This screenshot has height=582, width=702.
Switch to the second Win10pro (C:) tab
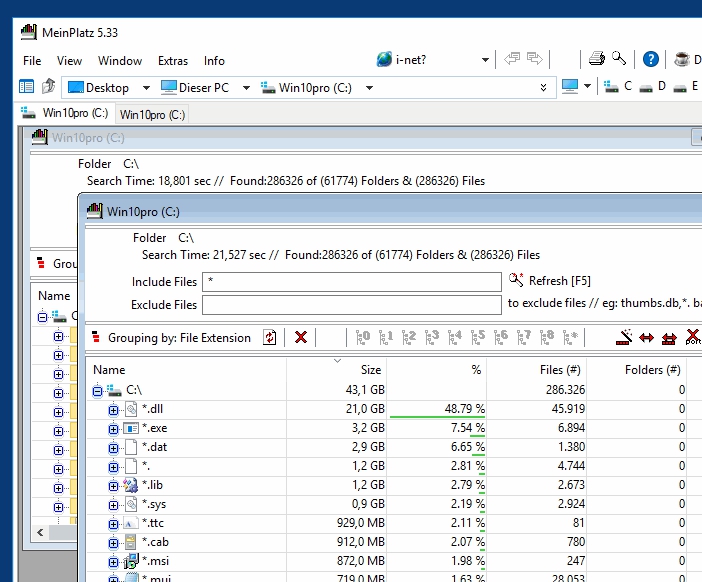point(152,114)
